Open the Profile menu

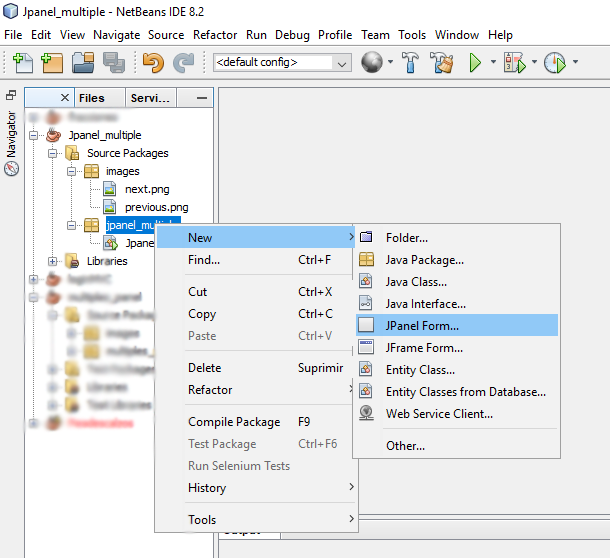[335, 35]
